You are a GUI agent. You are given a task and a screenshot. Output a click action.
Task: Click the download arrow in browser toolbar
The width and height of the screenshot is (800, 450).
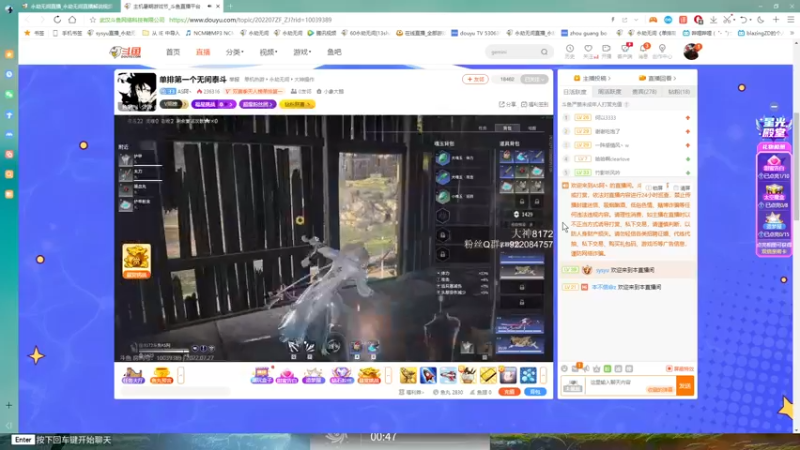[713, 20]
